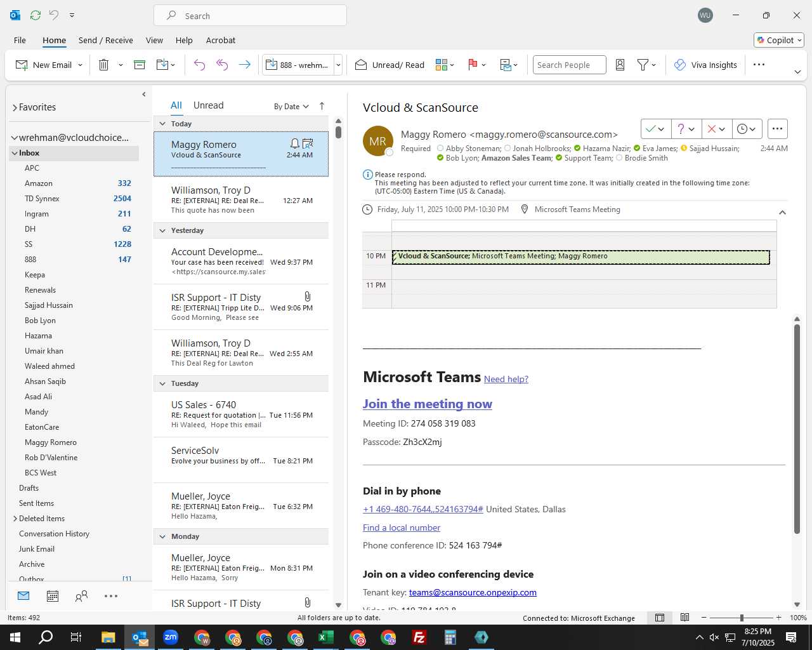Click the zoom in plus button
Image resolution: width=812 pixels, height=650 pixels.
[x=779, y=618]
